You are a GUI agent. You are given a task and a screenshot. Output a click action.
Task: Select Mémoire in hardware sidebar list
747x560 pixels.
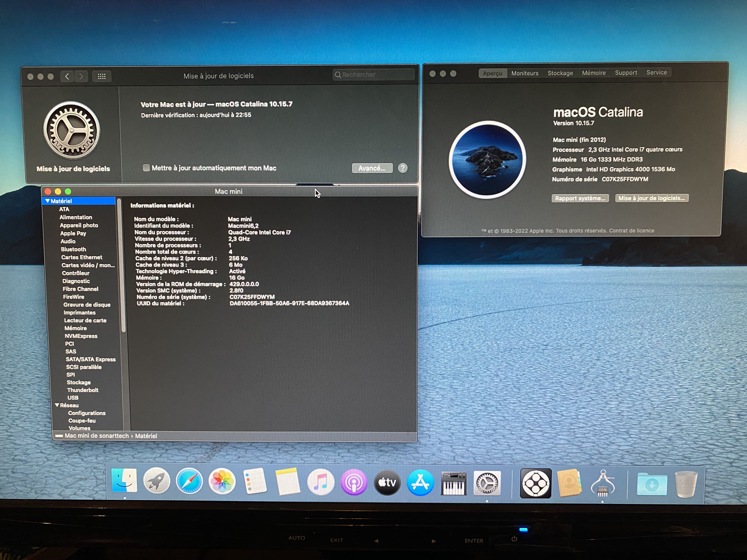[x=76, y=328]
